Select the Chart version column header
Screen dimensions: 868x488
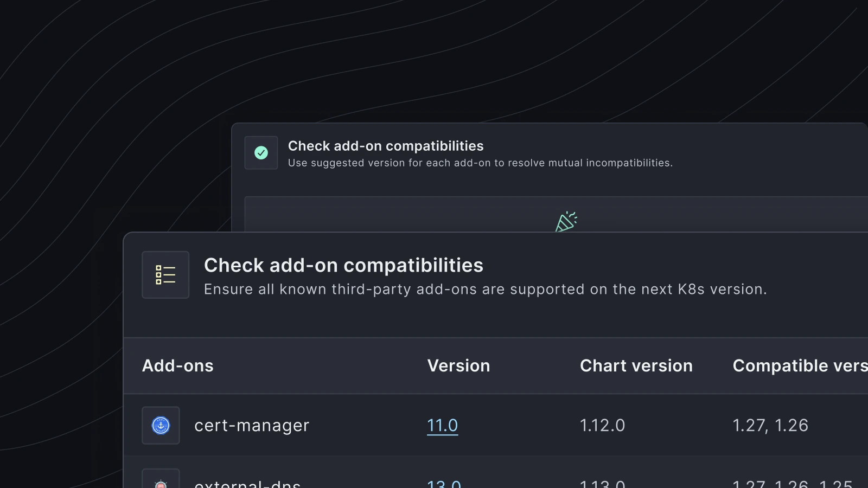(x=636, y=365)
